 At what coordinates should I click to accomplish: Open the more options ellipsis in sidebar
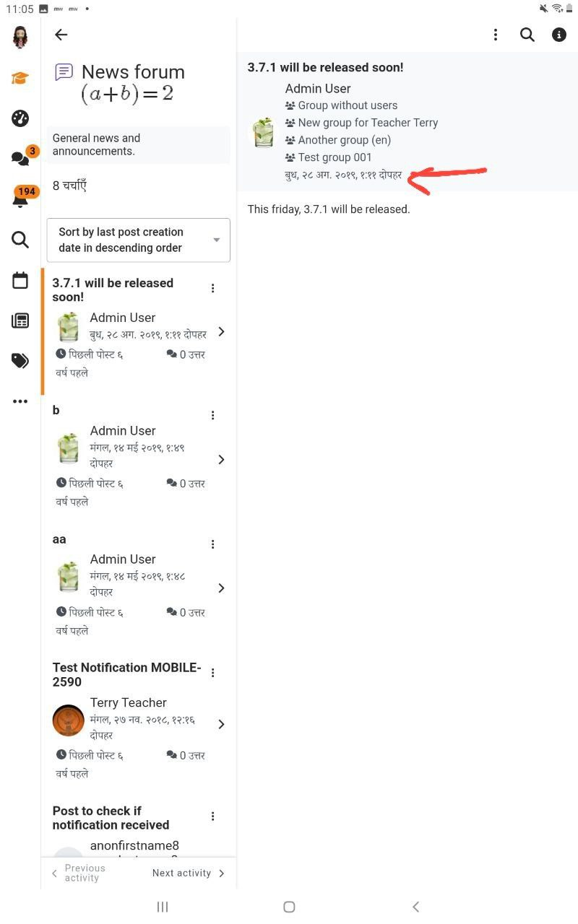pyautogui.click(x=20, y=401)
